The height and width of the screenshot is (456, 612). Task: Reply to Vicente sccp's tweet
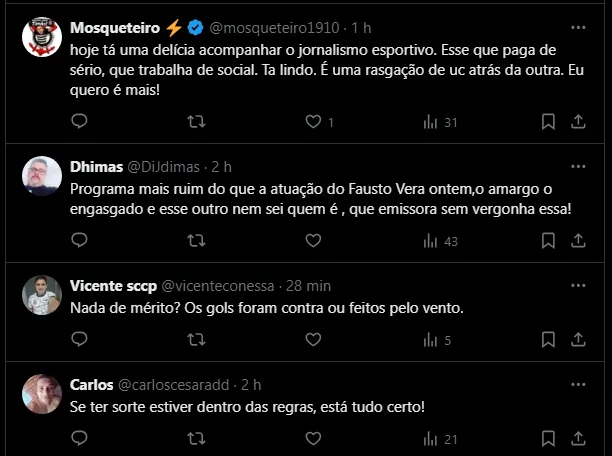click(80, 340)
